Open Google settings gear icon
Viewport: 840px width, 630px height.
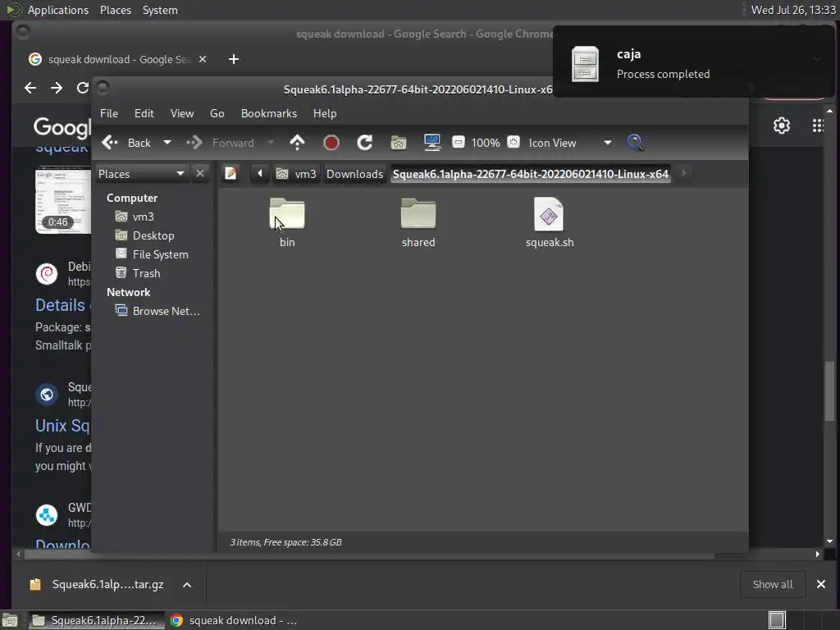coord(782,126)
